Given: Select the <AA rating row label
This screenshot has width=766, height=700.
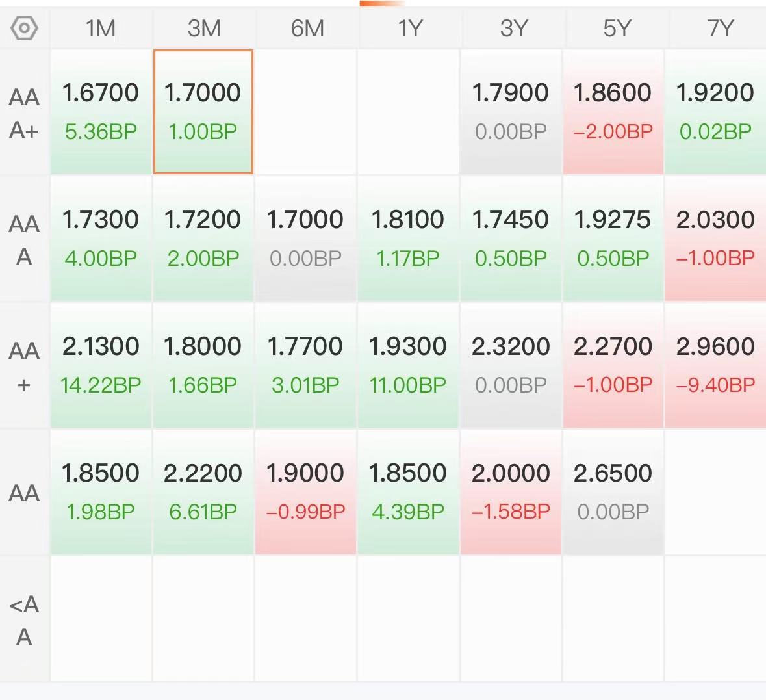Looking at the screenshot, I should click(24, 619).
